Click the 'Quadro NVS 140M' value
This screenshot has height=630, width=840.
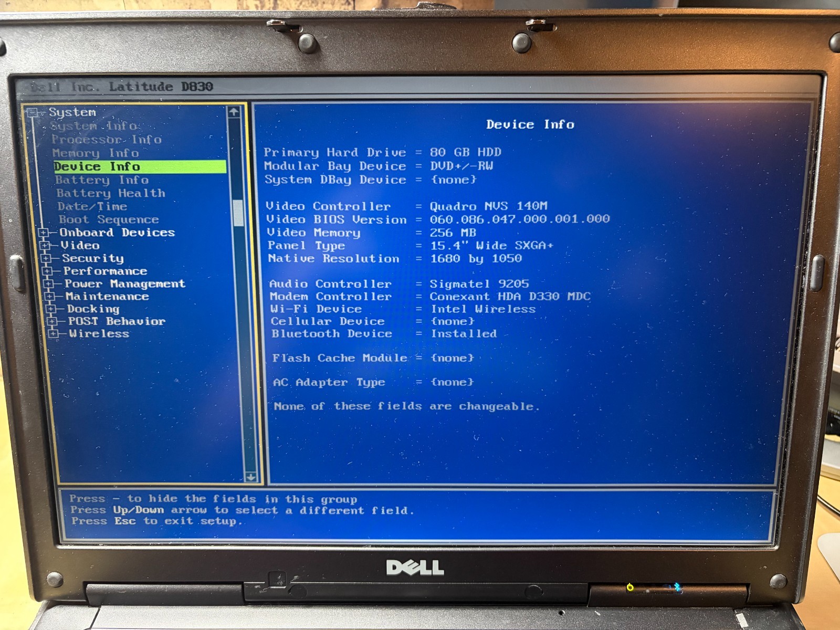point(489,206)
